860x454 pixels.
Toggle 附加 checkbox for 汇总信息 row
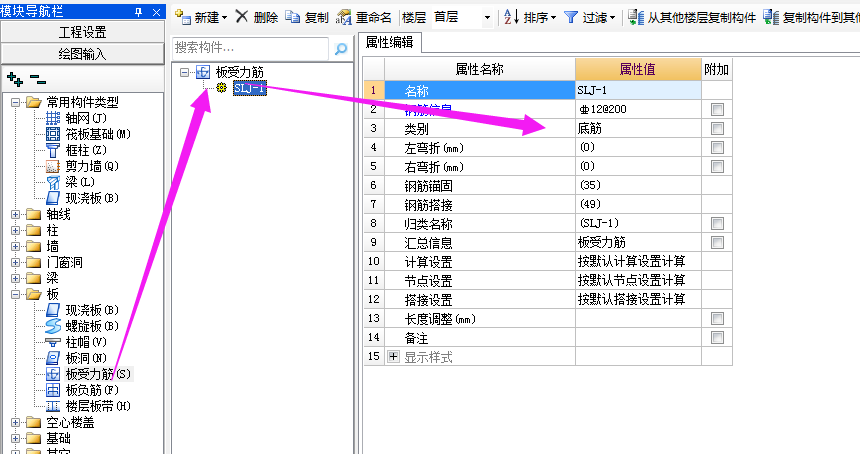tap(717, 242)
